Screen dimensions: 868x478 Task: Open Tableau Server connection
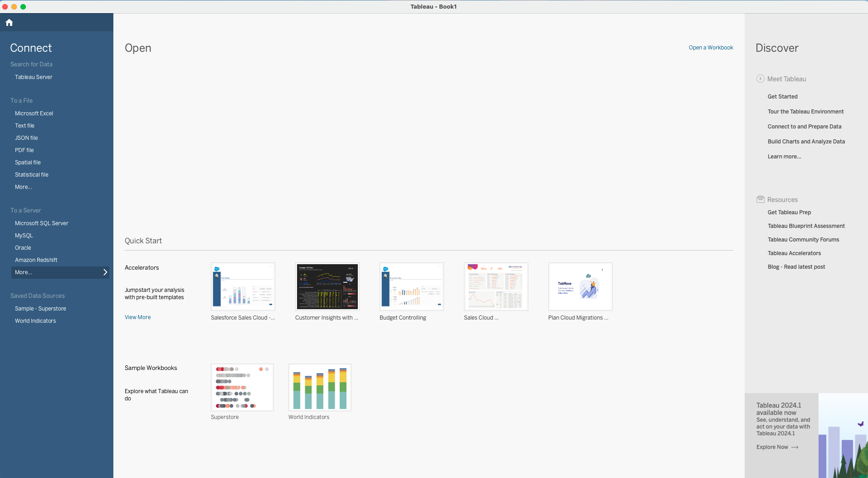point(34,77)
